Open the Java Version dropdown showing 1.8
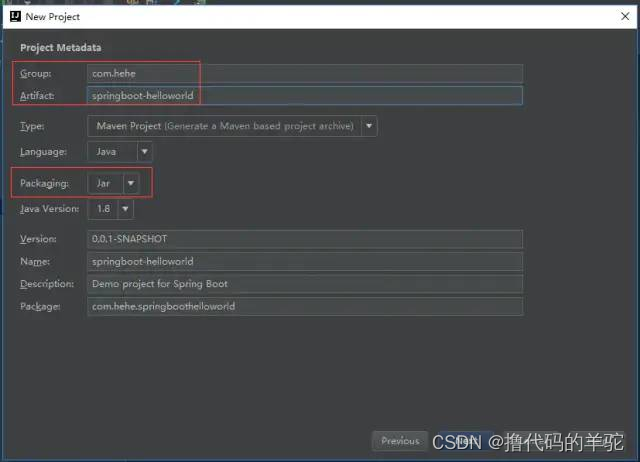Viewport: 640px width, 462px height. coord(111,209)
